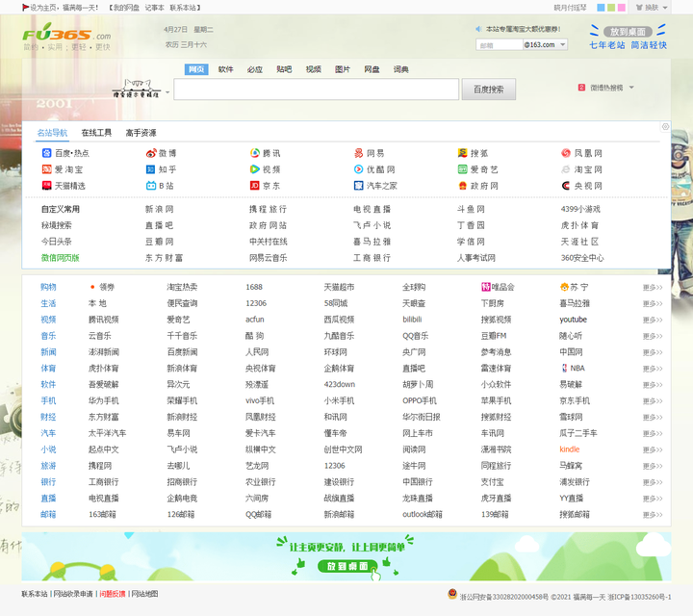Viewport: 693px width, 616px height.
Task: Expand the 微博热搜榜 dropdown arrow
Action: (x=631, y=88)
